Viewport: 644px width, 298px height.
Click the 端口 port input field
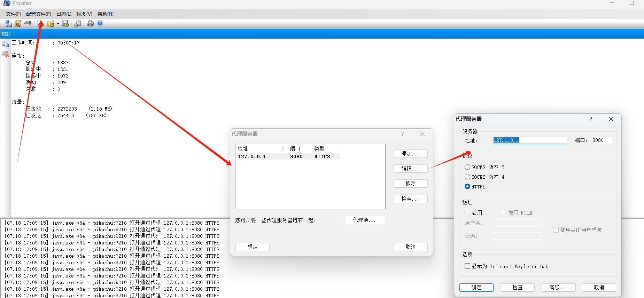[x=602, y=140]
